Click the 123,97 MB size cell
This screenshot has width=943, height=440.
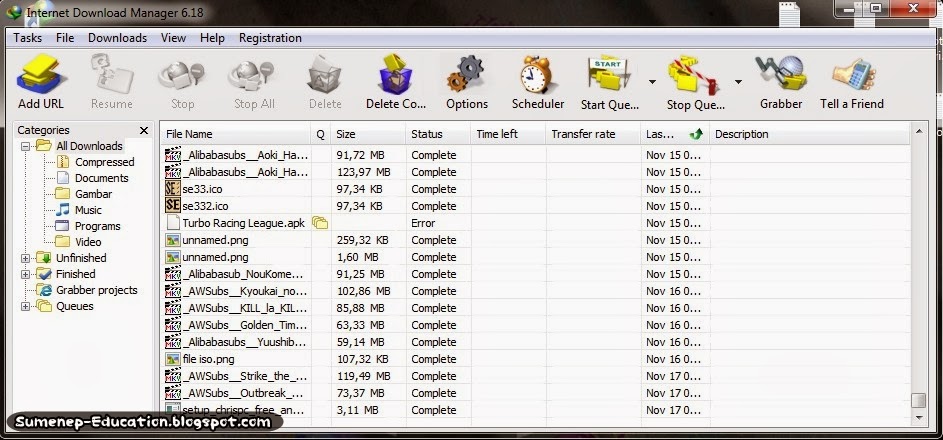point(363,172)
